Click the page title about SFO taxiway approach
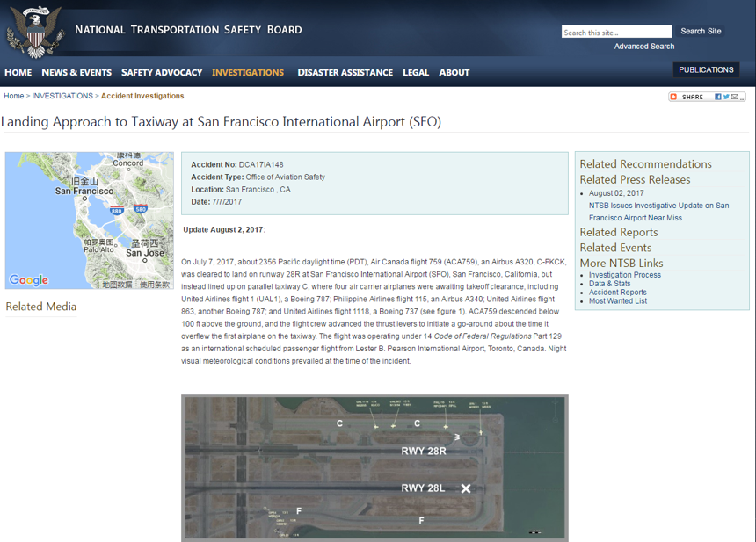This screenshot has height=542, width=756. pyautogui.click(x=221, y=122)
